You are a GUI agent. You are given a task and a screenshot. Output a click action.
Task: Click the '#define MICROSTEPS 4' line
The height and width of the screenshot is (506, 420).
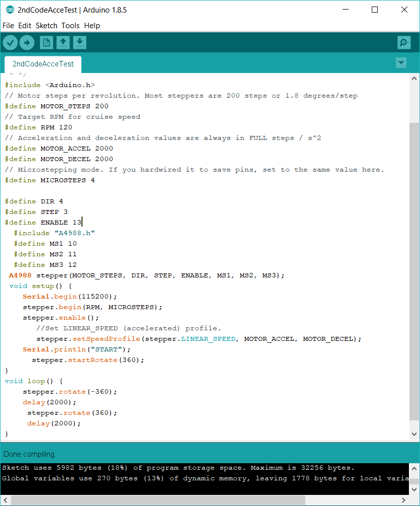click(x=50, y=180)
